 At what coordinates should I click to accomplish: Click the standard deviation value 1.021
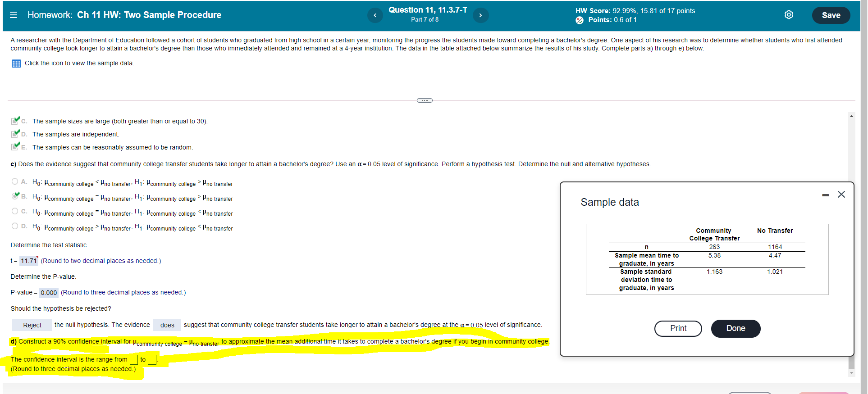775,272
